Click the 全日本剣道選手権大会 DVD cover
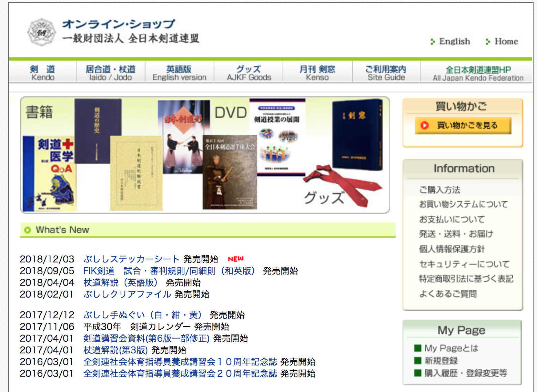Image resolution: width=537 pixels, height=392 pixels. pos(230,172)
